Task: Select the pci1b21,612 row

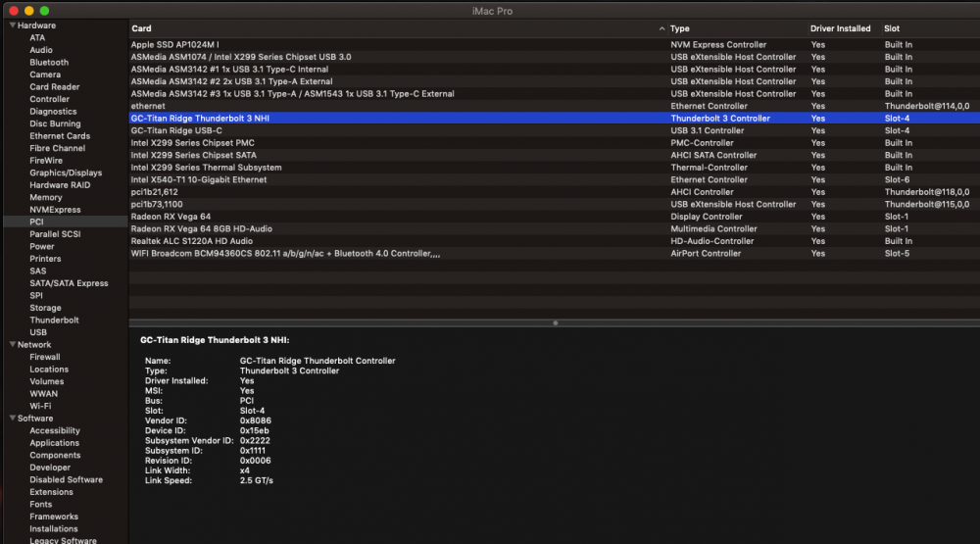Action: pos(555,192)
